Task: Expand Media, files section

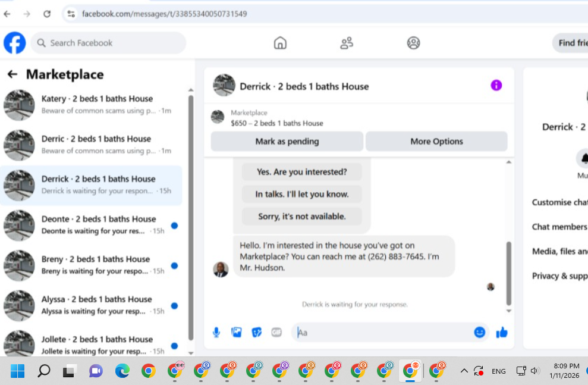Action: click(x=560, y=252)
